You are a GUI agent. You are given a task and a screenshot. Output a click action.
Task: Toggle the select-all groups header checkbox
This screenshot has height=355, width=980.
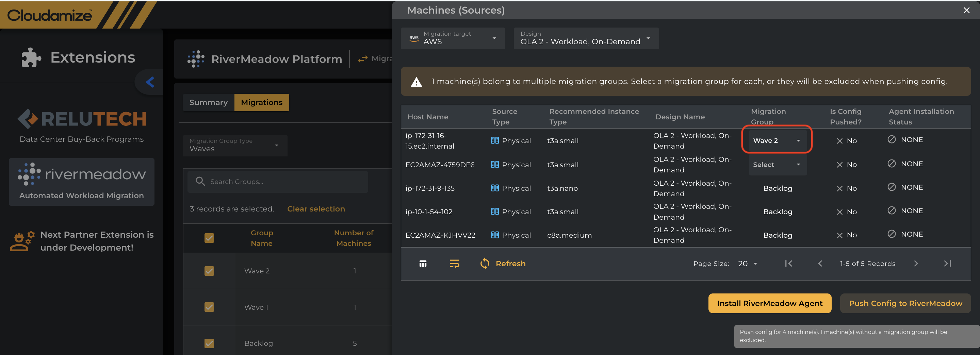click(209, 238)
